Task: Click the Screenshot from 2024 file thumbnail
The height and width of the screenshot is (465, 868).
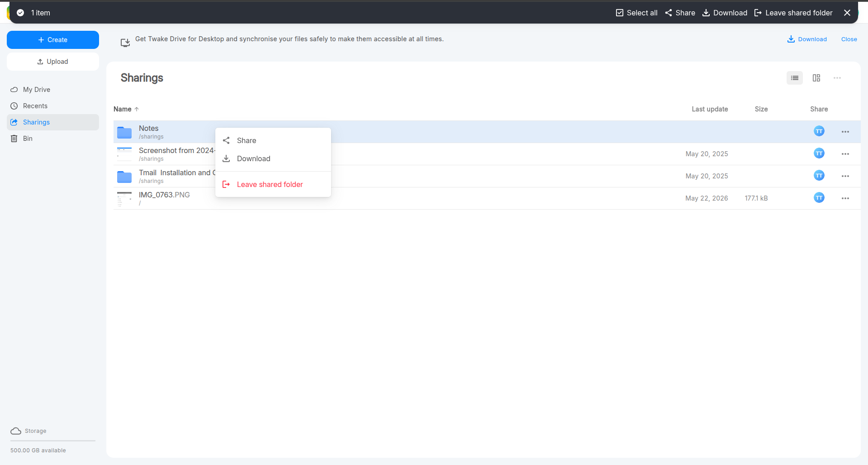Action: pyautogui.click(x=124, y=154)
